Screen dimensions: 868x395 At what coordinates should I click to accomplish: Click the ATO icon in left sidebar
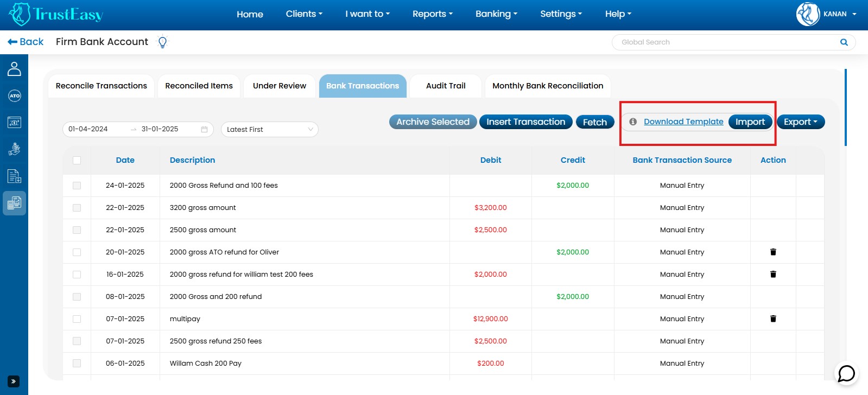[x=14, y=96]
